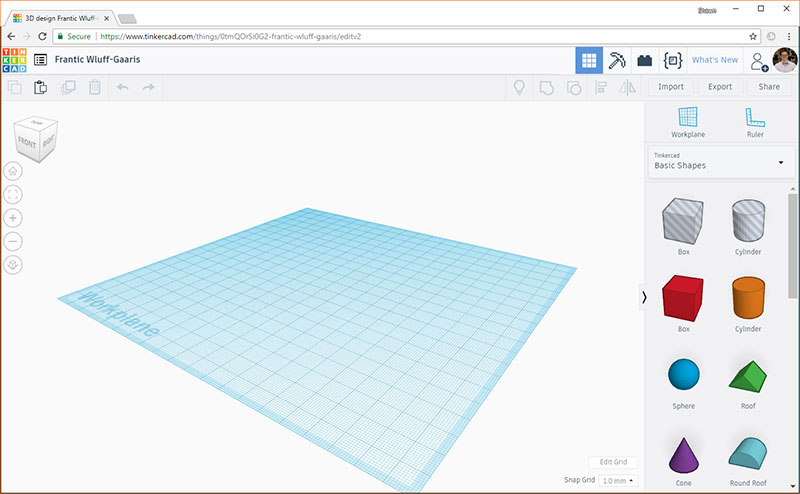
Task: Click the Paste icon in toolbar
Action: (41, 88)
